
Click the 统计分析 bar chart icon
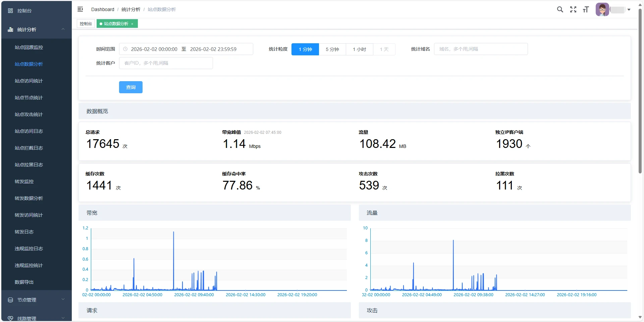pyautogui.click(x=10, y=30)
